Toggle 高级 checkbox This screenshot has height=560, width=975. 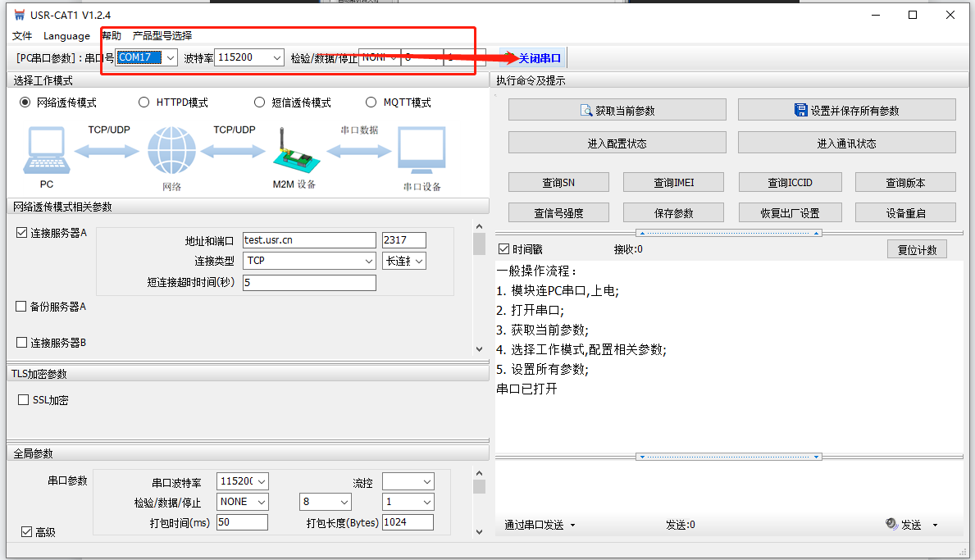tap(27, 532)
